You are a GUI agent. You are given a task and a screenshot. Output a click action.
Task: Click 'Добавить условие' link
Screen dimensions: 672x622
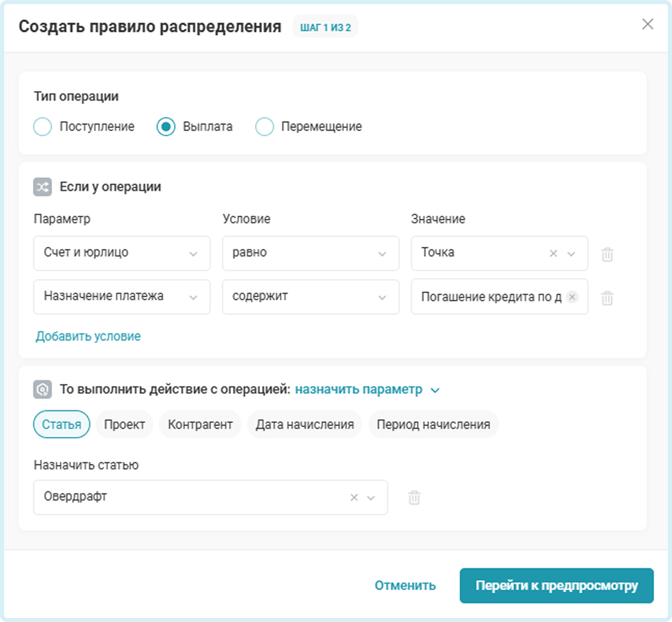tap(88, 336)
